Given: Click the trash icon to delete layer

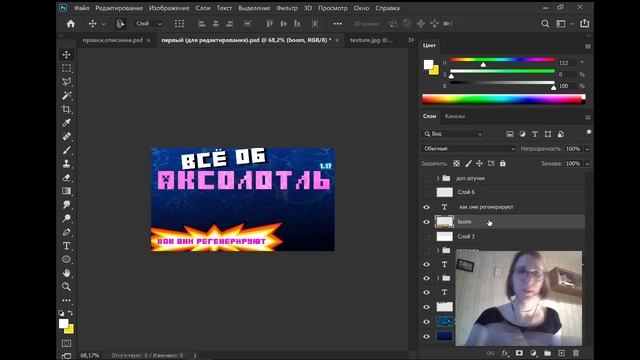Looking at the screenshot, I should pyautogui.click(x=576, y=353).
